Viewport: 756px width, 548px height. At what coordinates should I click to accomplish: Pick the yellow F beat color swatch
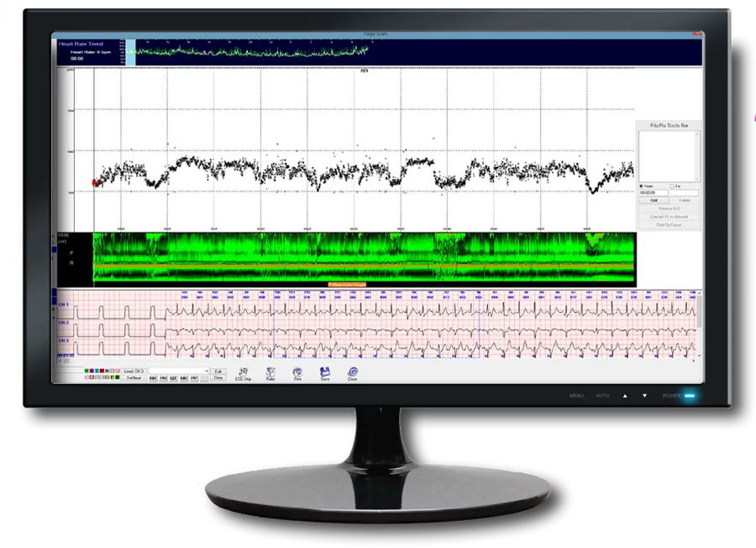113,377
